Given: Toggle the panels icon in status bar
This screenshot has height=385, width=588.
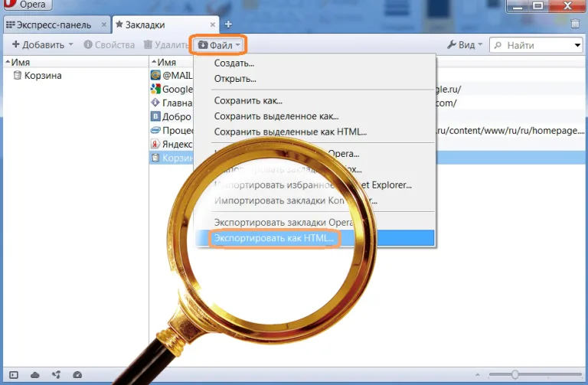Looking at the screenshot, I should pos(14,375).
